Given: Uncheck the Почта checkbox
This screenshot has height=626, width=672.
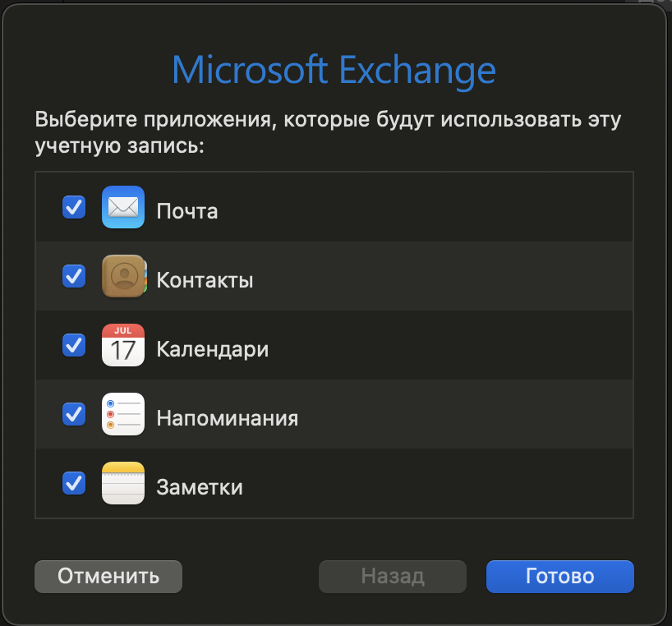Looking at the screenshot, I should pyautogui.click(x=74, y=207).
